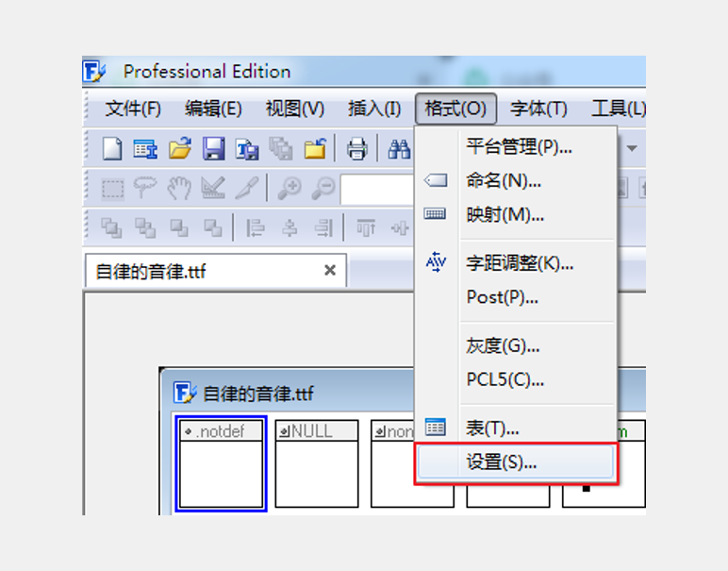Open the font wizard toolbar icon
This screenshot has width=728, height=571.
[145, 149]
